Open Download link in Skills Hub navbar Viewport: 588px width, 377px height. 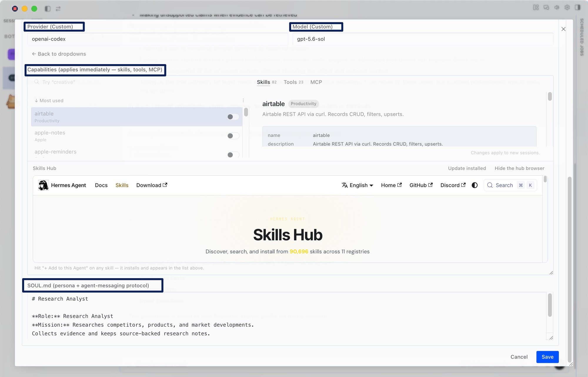(152, 185)
